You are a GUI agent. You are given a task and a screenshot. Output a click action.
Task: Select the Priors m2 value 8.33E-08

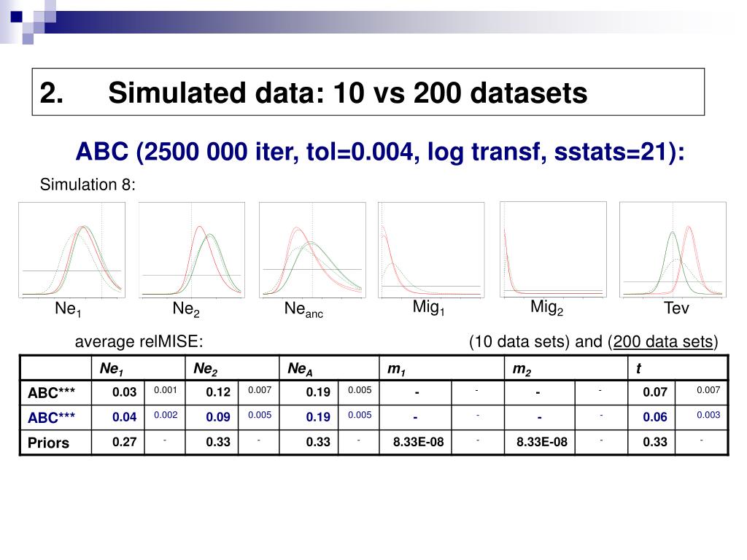(x=542, y=443)
